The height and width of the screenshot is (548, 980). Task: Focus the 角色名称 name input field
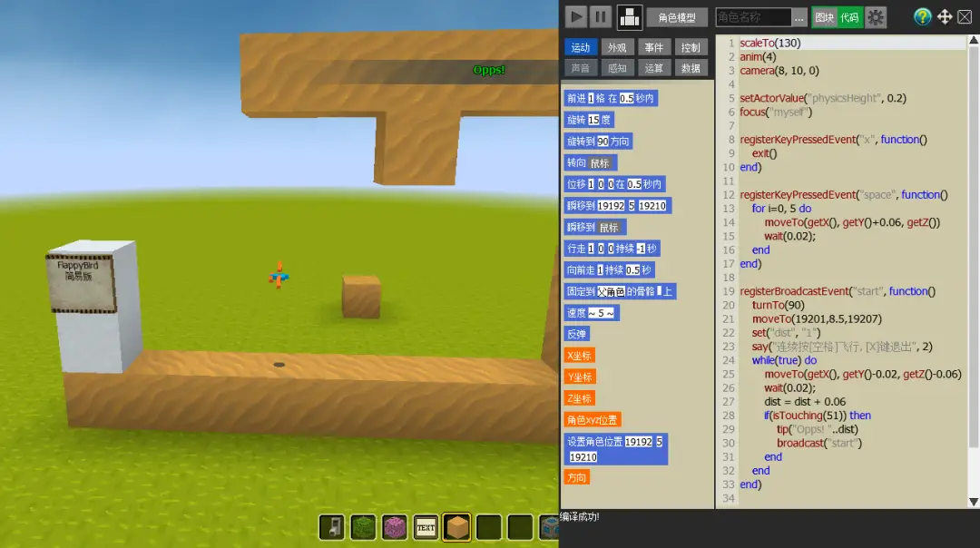[753, 17]
